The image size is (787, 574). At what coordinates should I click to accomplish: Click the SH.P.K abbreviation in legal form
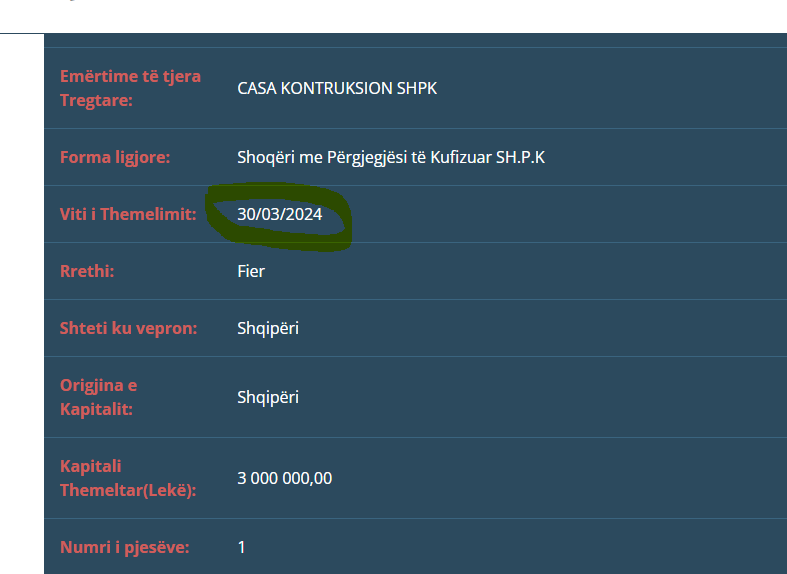[520, 158]
